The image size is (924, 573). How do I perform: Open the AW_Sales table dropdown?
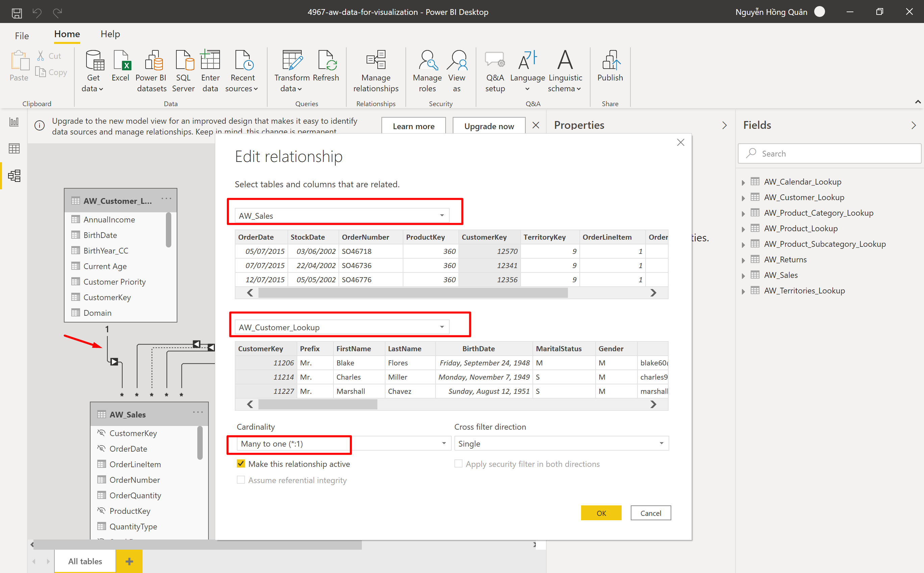[342, 216]
